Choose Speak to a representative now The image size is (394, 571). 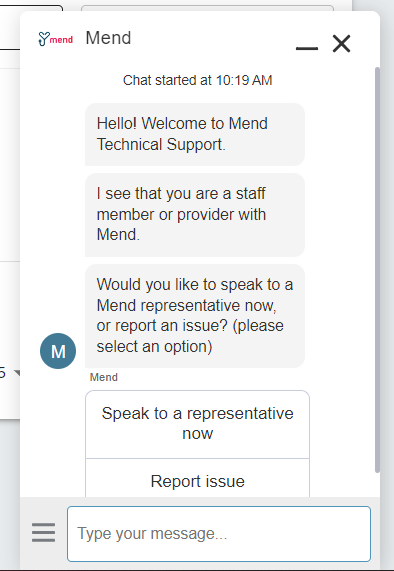coord(197,424)
